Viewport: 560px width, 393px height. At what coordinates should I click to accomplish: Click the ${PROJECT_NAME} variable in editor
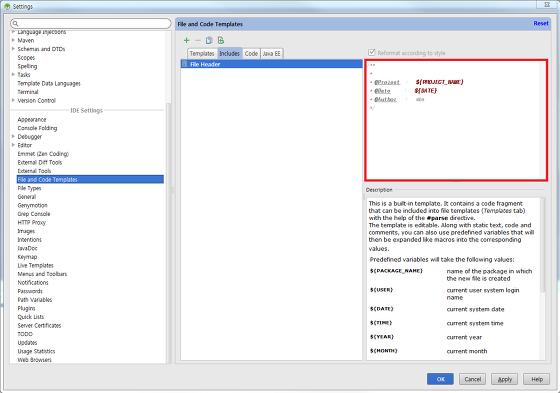pos(439,82)
